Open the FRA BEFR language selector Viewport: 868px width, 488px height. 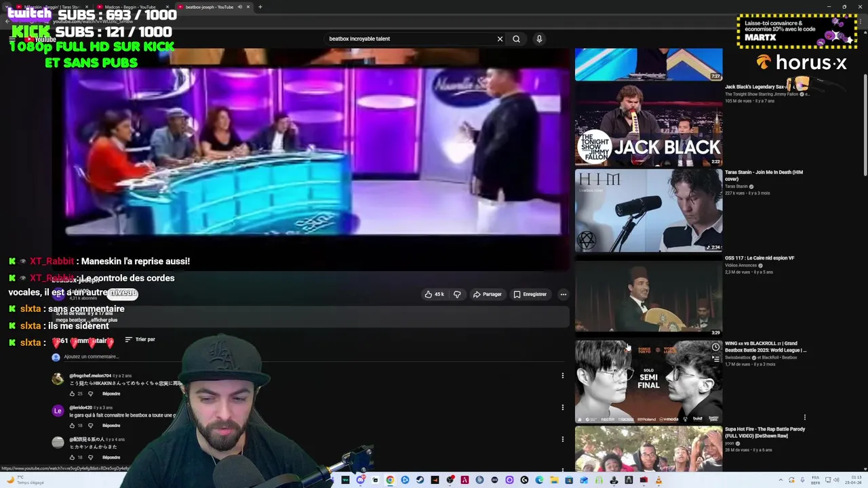815,480
